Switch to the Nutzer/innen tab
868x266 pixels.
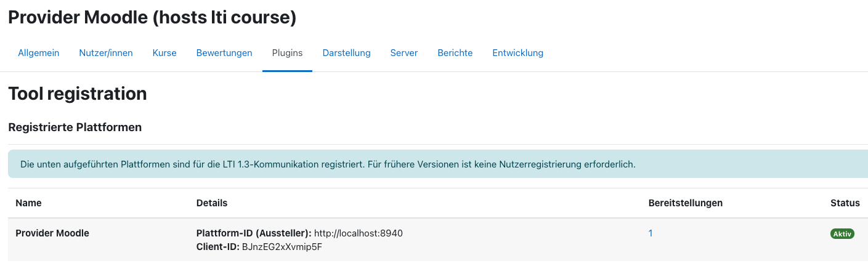tap(106, 53)
